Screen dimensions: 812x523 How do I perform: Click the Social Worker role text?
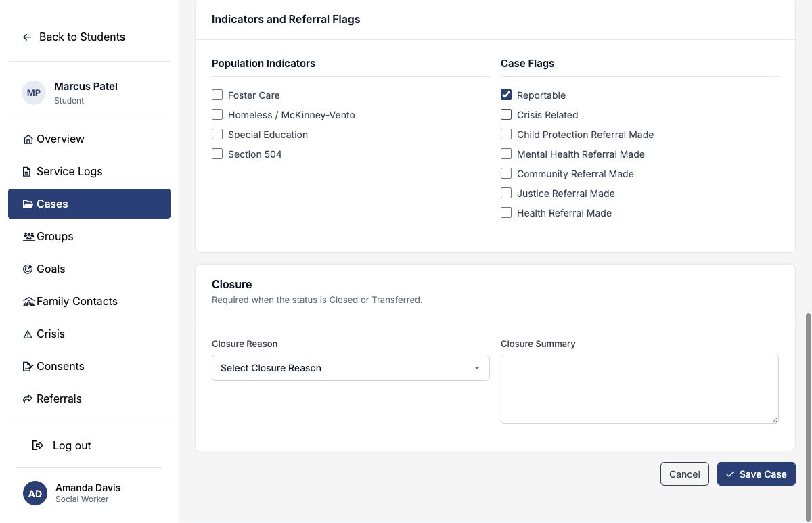pyautogui.click(x=82, y=499)
